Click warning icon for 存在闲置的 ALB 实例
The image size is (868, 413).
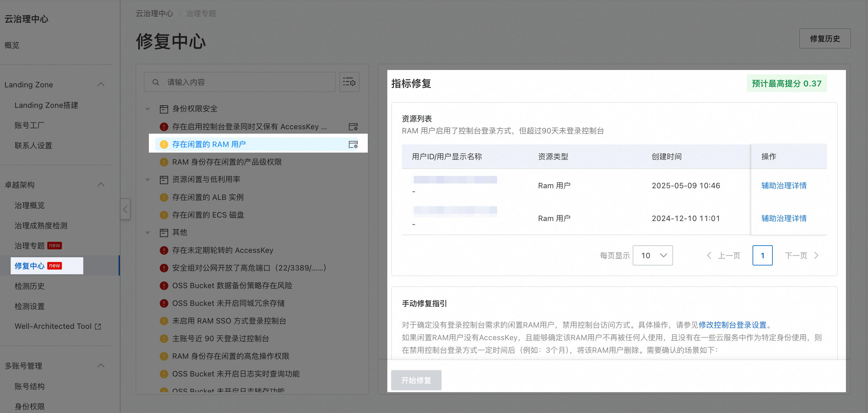coord(164,197)
